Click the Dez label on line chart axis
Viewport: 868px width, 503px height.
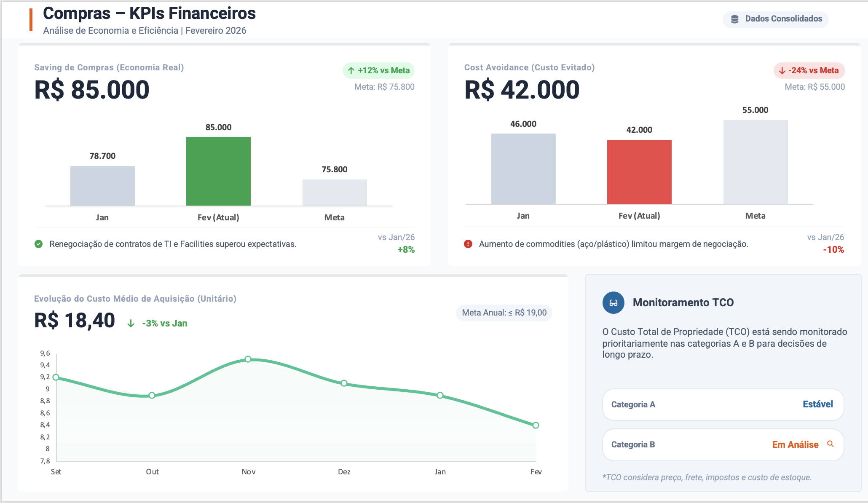(344, 472)
